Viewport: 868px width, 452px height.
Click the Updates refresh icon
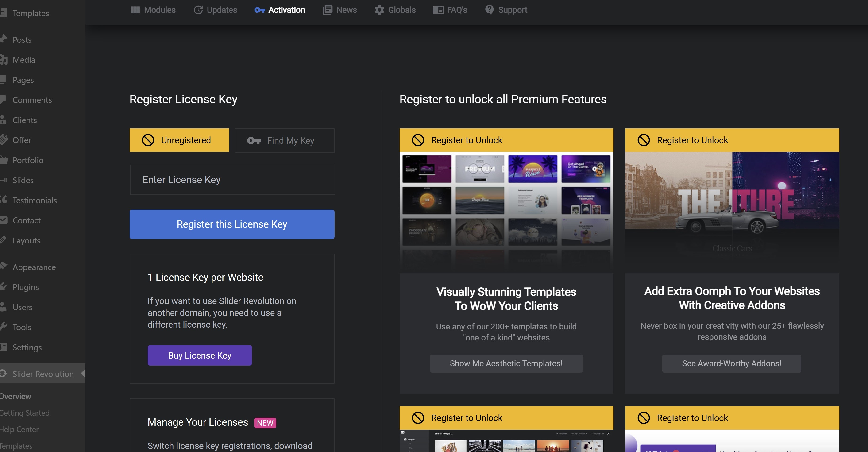(198, 10)
